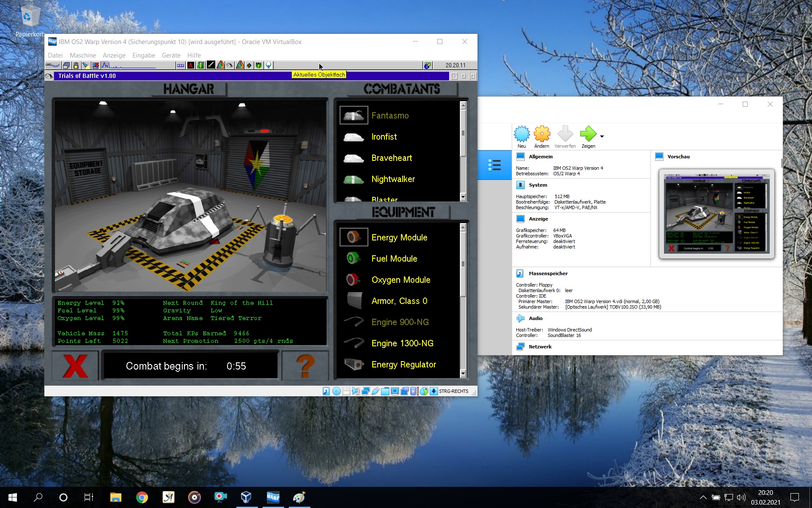The image size is (812, 508).
Task: Click the USB status icon in VM status bar
Action: pos(376,391)
